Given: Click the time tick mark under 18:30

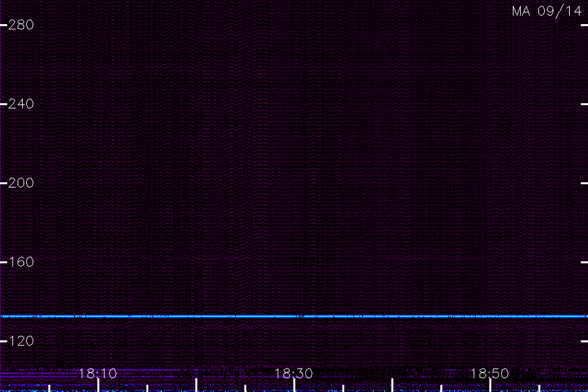Looking at the screenshot, I should coord(295,385).
